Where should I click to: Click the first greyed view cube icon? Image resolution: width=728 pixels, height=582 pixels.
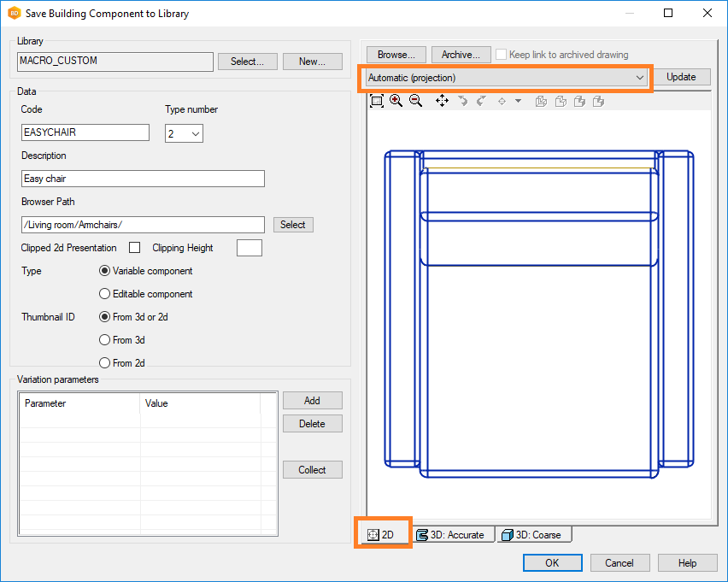coord(541,101)
